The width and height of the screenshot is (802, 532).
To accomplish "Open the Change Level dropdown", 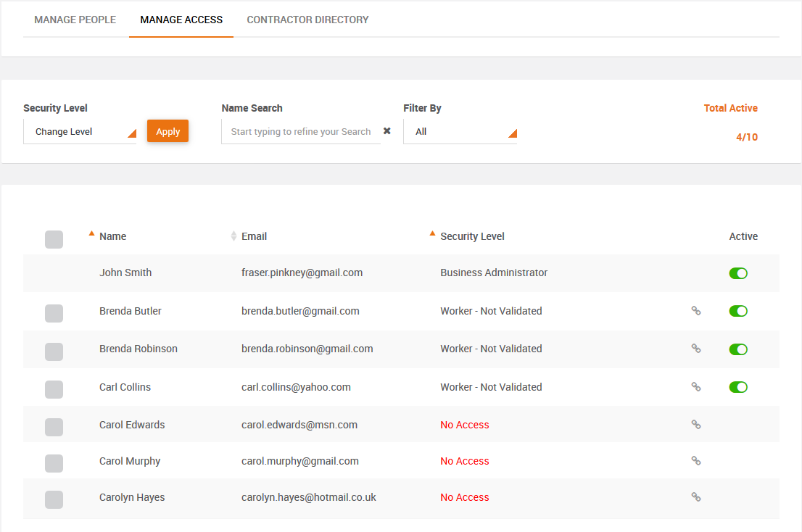I will coord(80,131).
